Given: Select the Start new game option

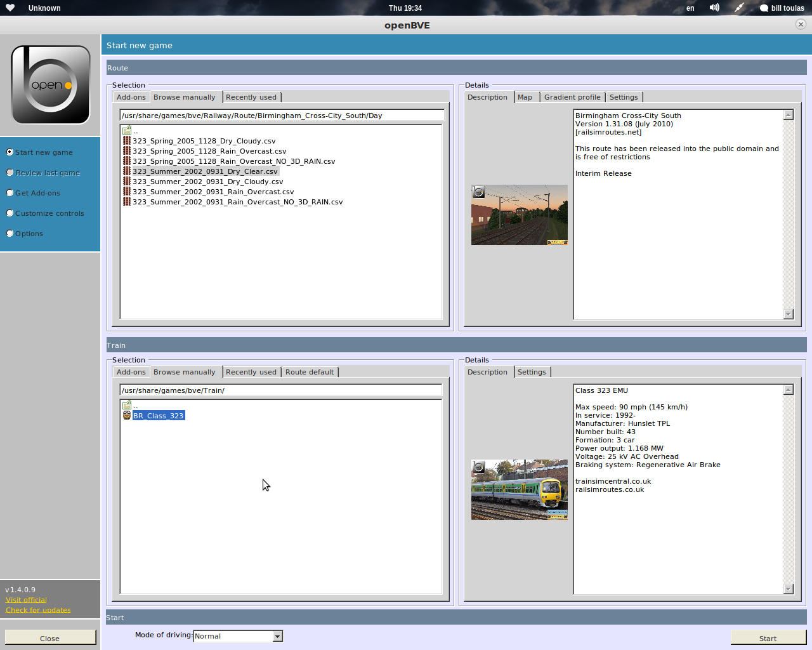Looking at the screenshot, I should pyautogui.click(x=39, y=152).
